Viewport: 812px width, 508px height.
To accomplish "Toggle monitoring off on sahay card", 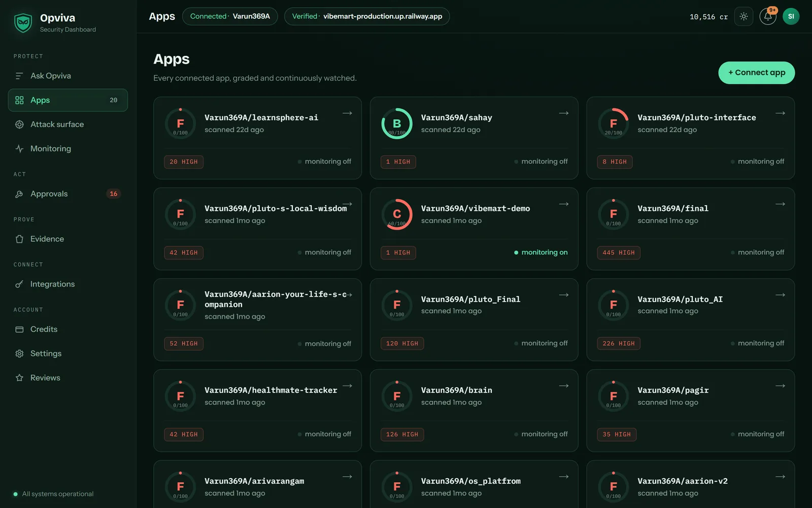I will click(541, 162).
